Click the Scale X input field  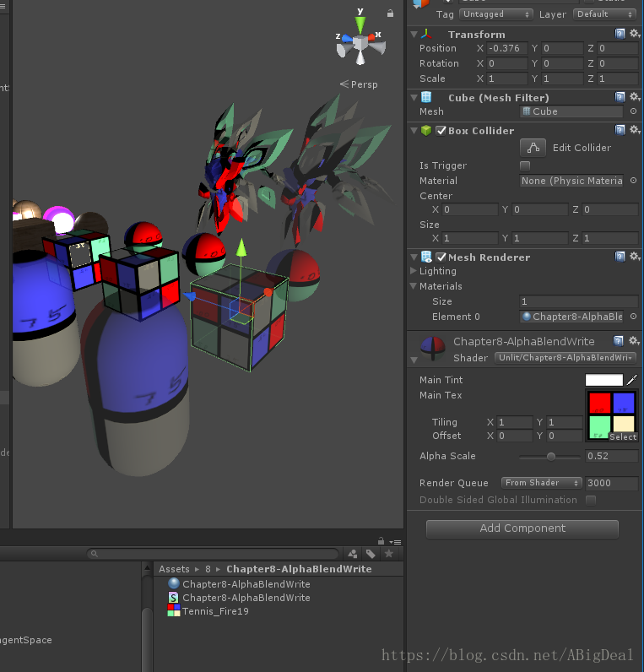coord(507,79)
